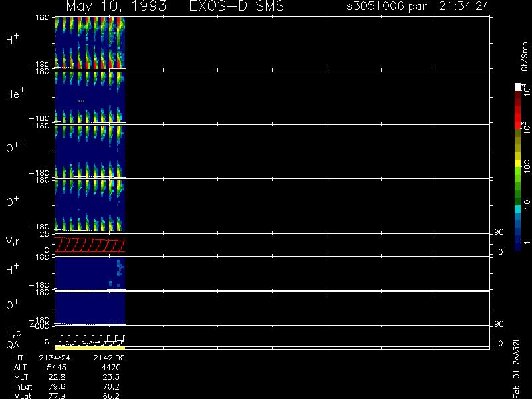
Task: Select the cyan color bar segment near 10
Action: 518,209
